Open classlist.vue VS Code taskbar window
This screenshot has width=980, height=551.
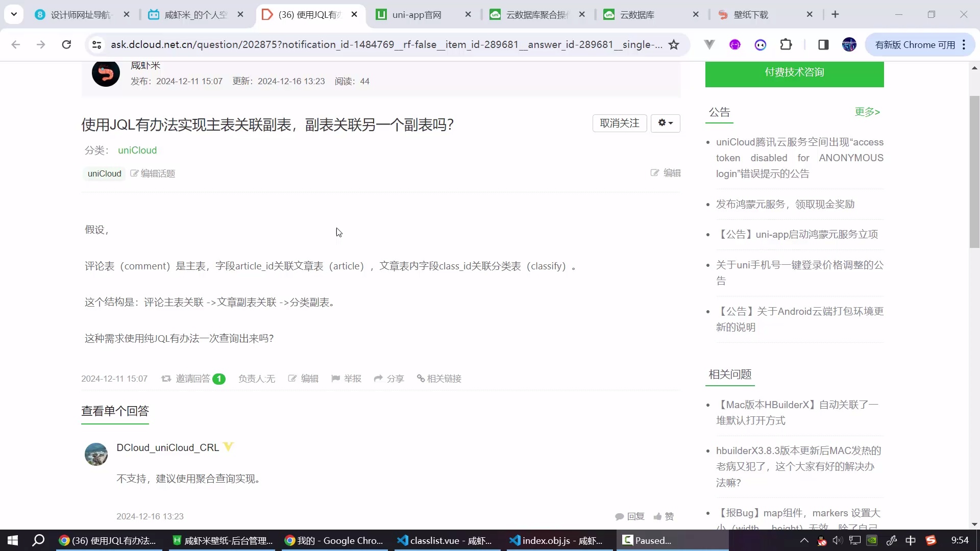[444, 541]
